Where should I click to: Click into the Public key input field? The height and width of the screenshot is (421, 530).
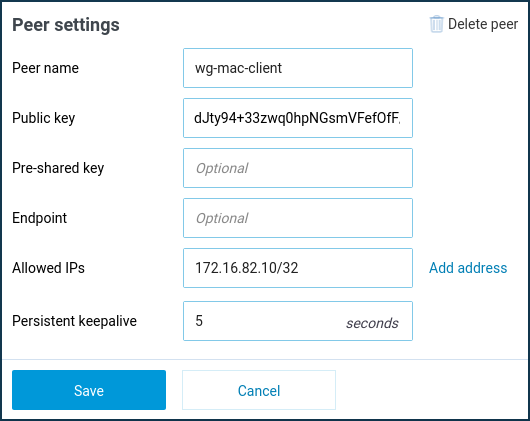(x=298, y=118)
